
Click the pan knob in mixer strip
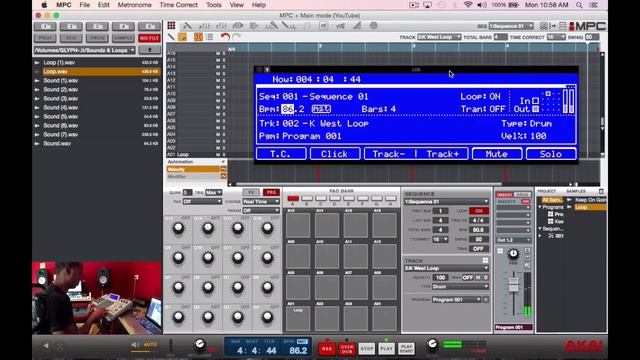[513, 254]
